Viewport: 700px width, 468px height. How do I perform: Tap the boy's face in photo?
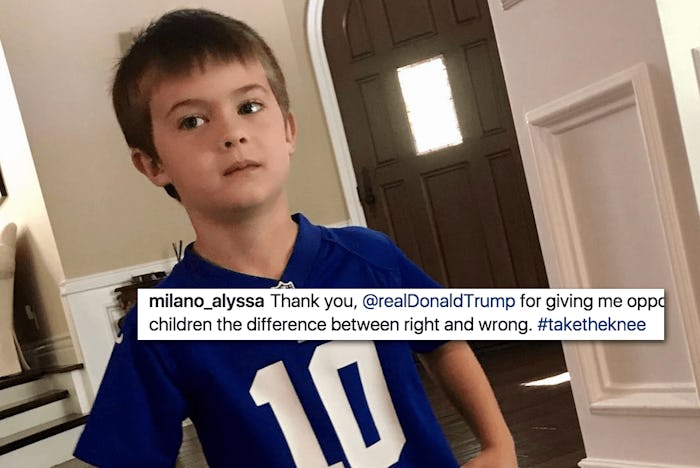coord(222,143)
